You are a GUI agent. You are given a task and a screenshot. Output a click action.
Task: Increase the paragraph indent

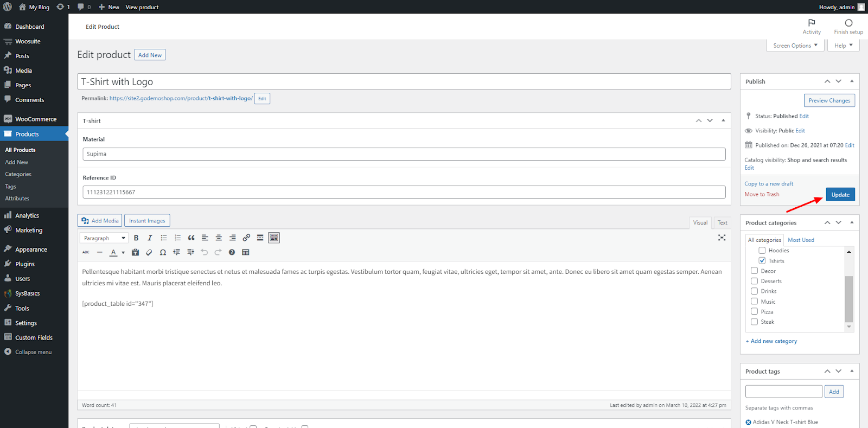[190, 252]
